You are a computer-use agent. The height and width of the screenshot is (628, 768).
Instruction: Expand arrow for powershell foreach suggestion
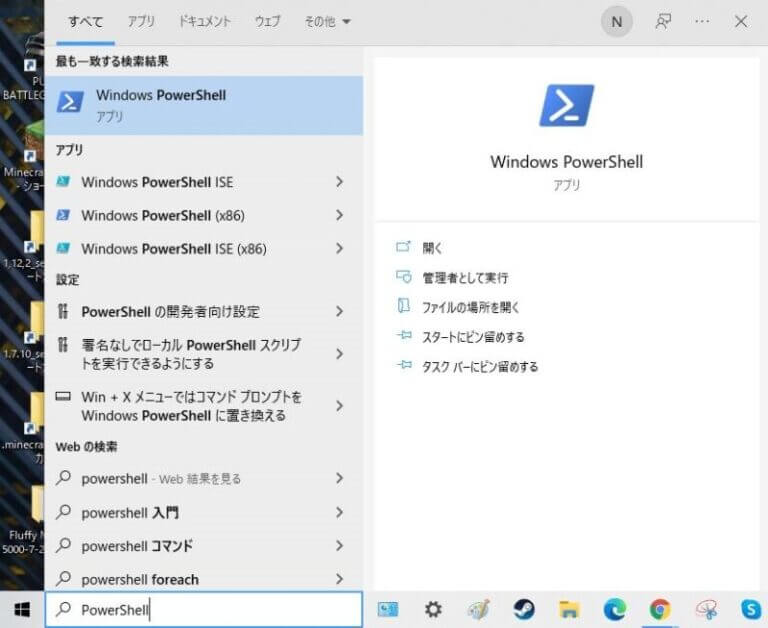tap(339, 579)
